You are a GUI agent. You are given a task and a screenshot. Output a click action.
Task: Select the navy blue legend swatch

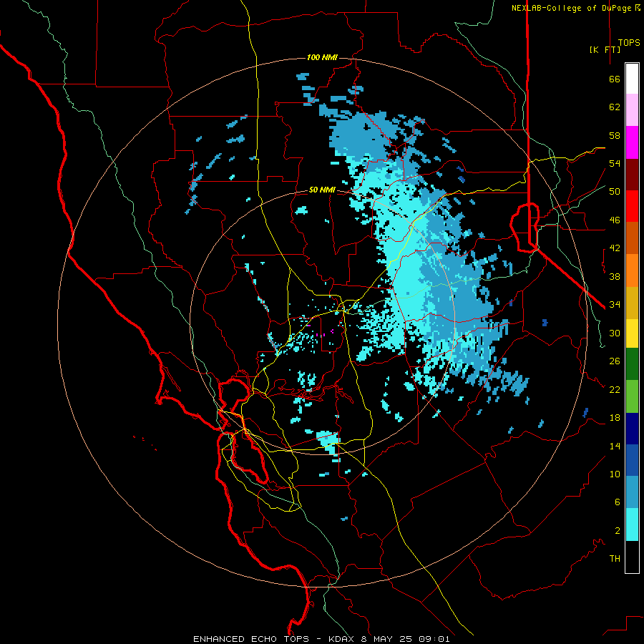(632, 429)
